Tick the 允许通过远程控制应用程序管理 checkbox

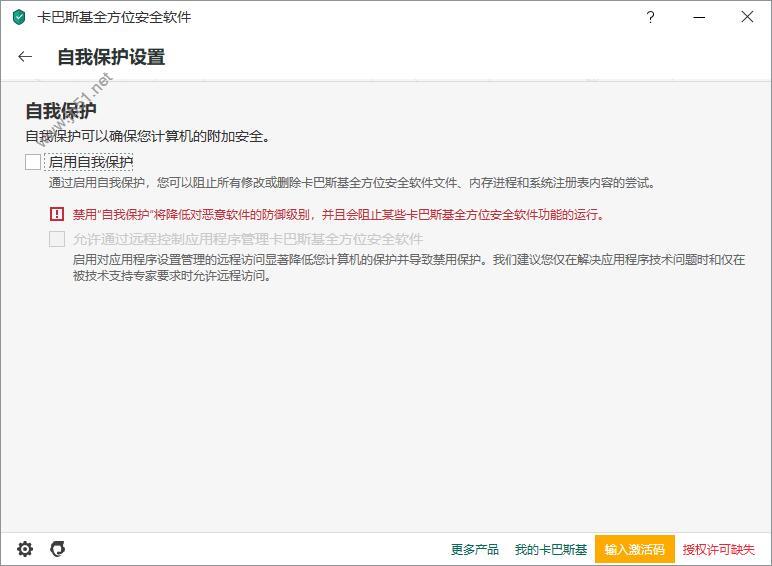click(x=57, y=239)
